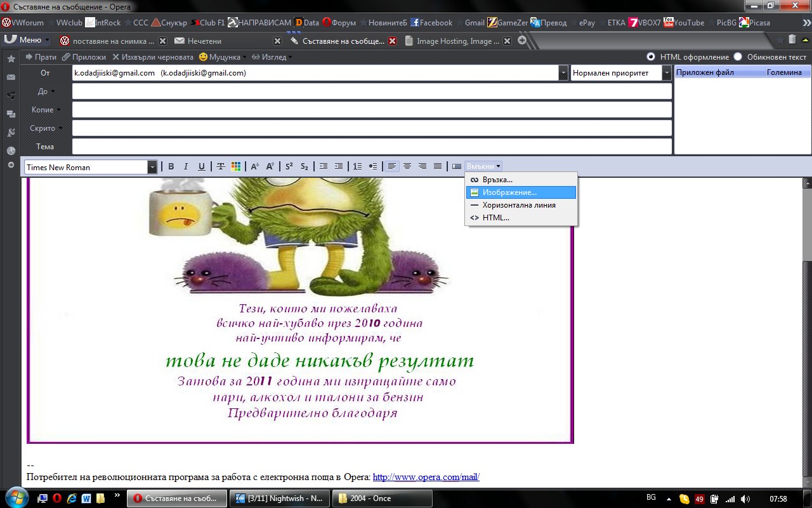Switch to поставяне на снимка tab
Image resolution: width=812 pixels, height=508 pixels.
pyautogui.click(x=113, y=41)
